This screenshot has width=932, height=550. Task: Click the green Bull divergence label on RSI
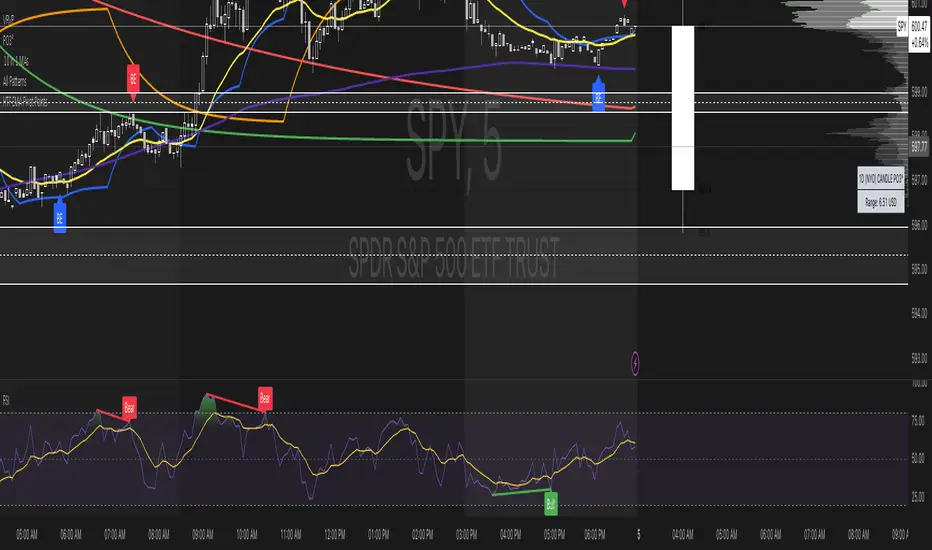(x=550, y=504)
